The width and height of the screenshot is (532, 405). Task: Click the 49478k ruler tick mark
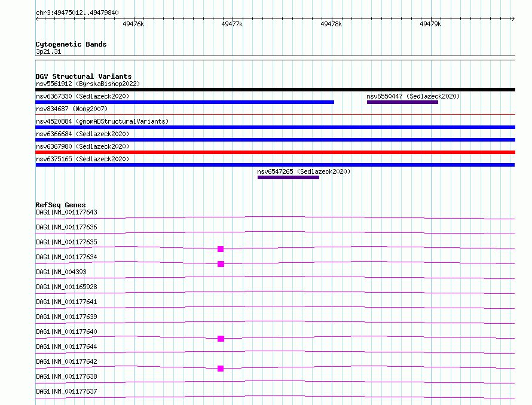pos(332,19)
